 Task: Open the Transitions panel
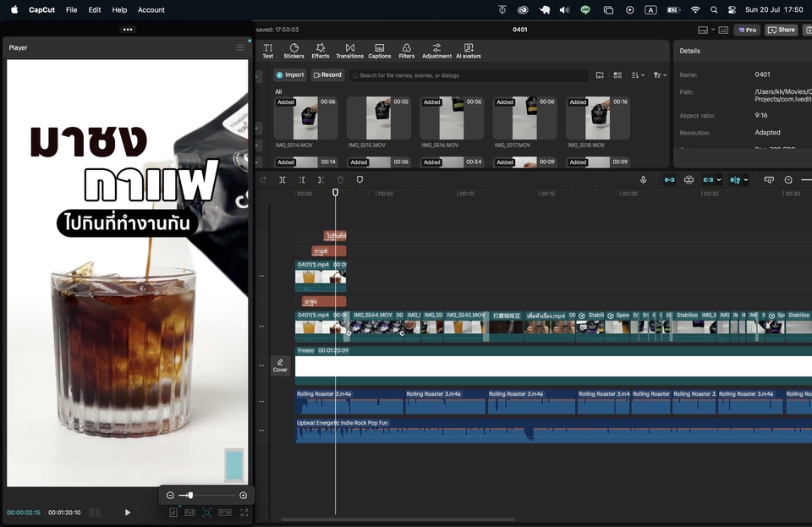click(349, 51)
